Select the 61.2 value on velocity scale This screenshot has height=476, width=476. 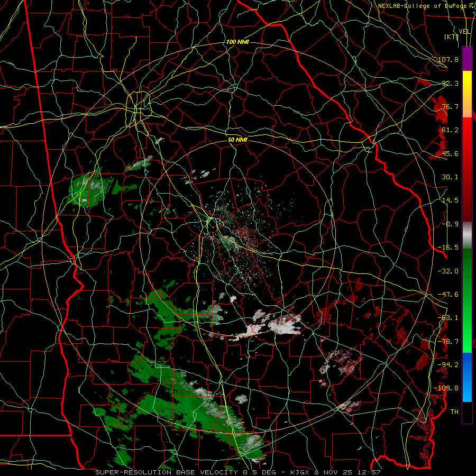450,130
